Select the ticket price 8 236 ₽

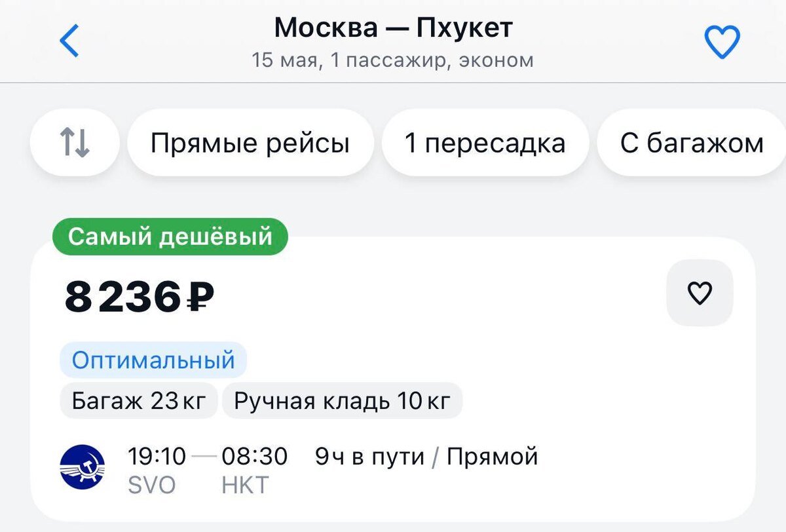(140, 297)
